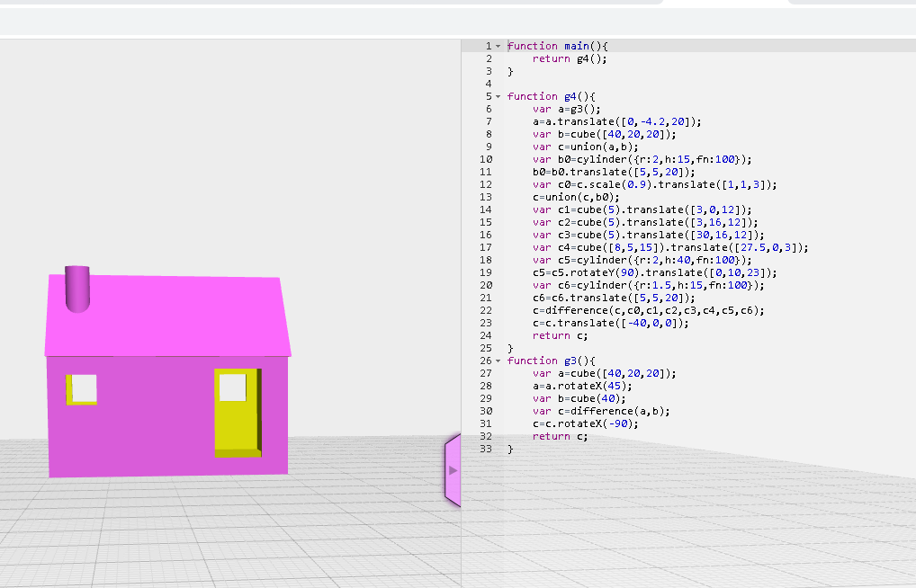Click line number 22 in the gutter
The height and width of the screenshot is (588, 916).
(486, 310)
